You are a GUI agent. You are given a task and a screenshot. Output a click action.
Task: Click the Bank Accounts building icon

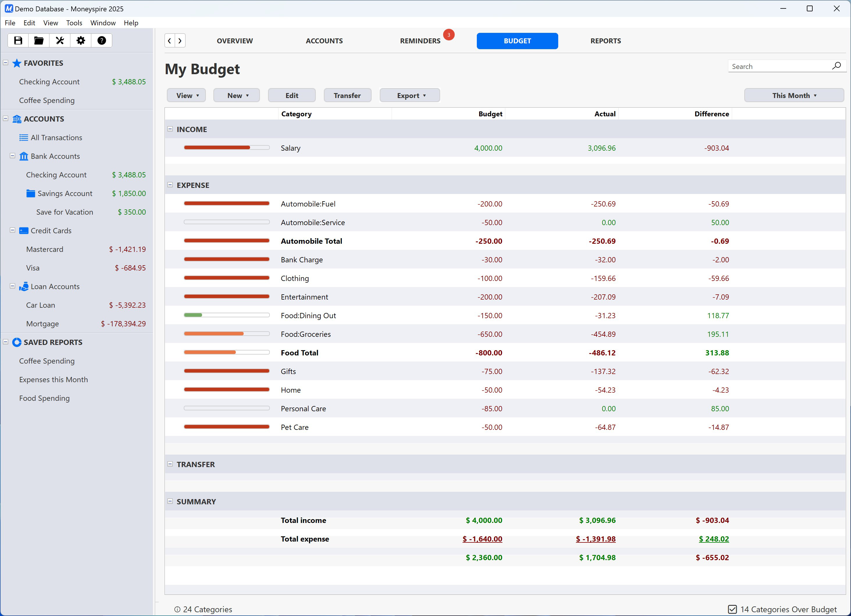click(24, 156)
